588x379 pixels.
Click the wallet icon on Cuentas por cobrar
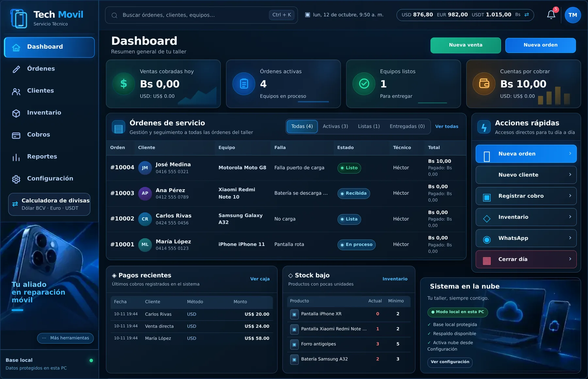pyautogui.click(x=484, y=84)
